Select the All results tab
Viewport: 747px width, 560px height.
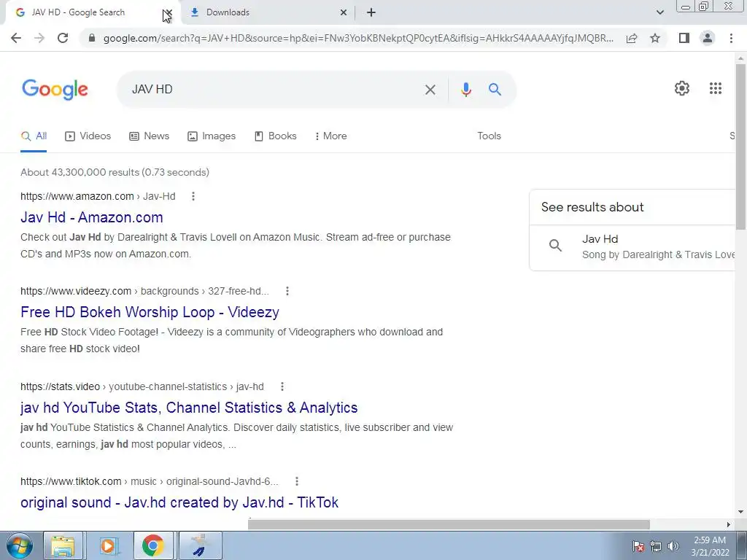(x=34, y=136)
